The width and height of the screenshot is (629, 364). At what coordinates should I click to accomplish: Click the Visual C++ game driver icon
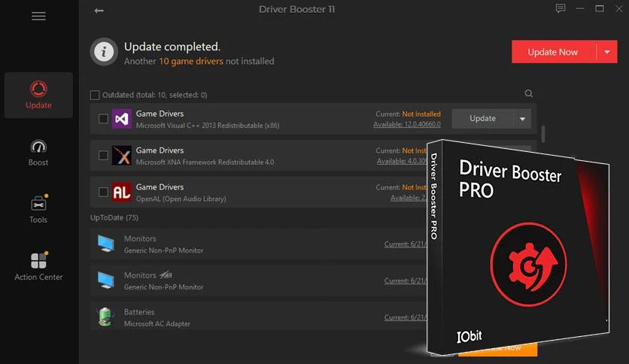121,119
